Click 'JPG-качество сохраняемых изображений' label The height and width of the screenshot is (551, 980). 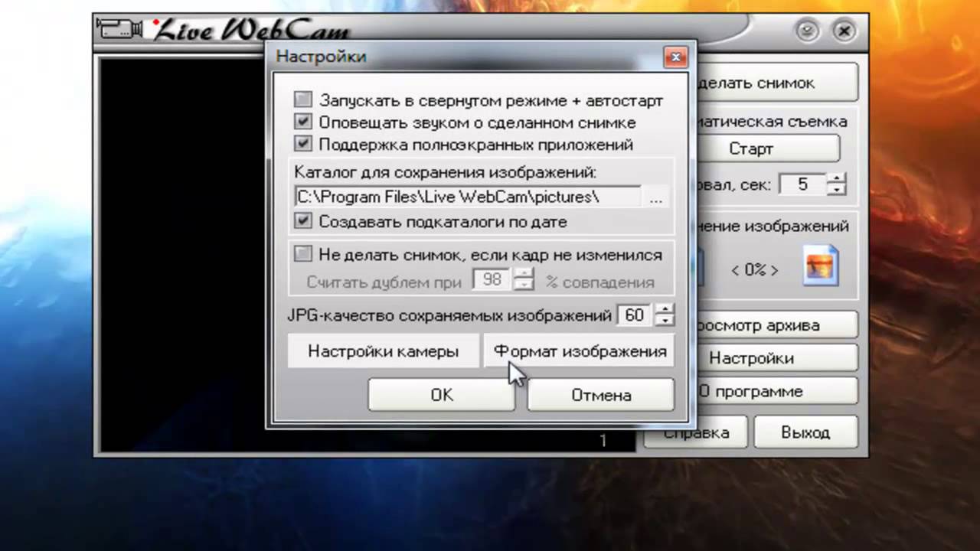pos(449,315)
